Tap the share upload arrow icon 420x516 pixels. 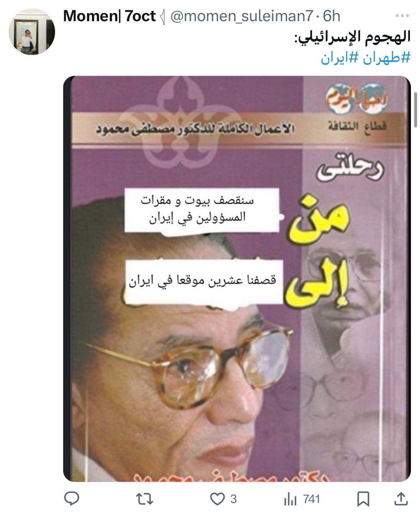pos(401,499)
